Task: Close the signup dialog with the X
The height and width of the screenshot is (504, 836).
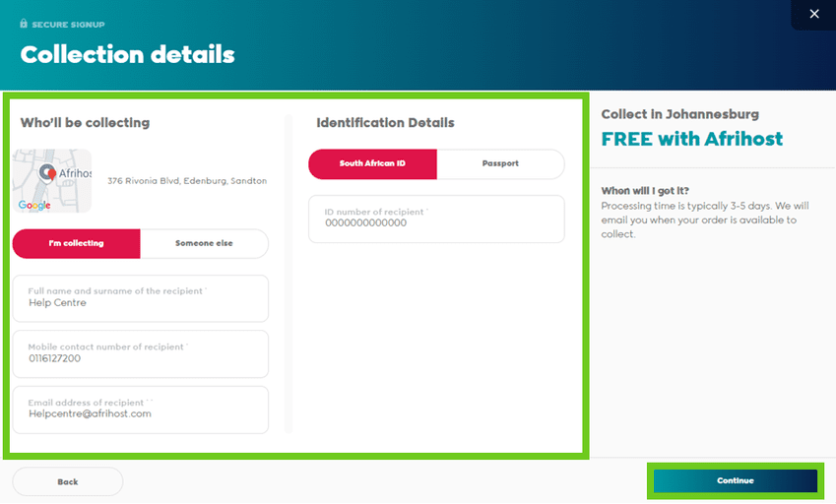Action: pyautogui.click(x=813, y=14)
